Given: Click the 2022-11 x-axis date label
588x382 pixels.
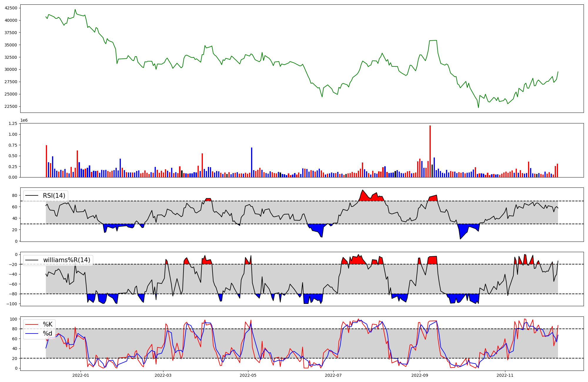Looking at the screenshot, I should click(x=505, y=375).
